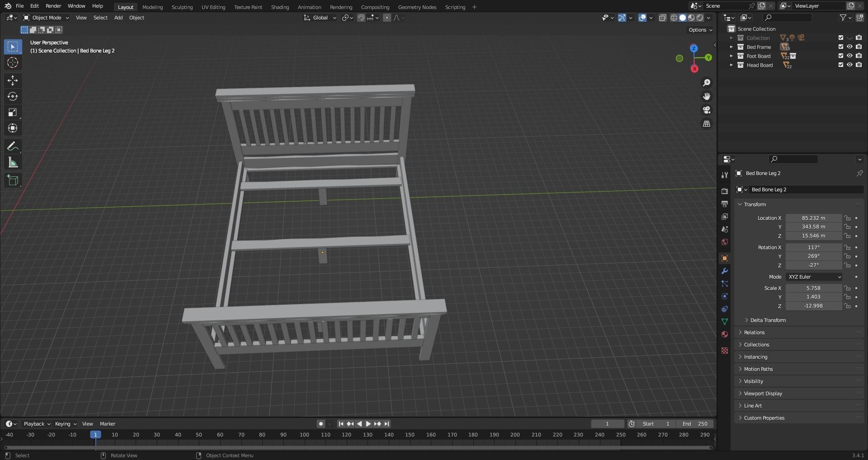Viewport: 868px width, 460px height.
Task: Open the Modifiers wrench properties tab
Action: pyautogui.click(x=725, y=271)
